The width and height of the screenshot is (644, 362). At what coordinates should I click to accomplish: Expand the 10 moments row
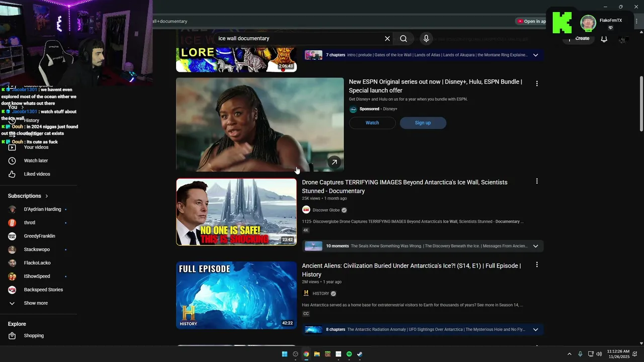pos(535,246)
